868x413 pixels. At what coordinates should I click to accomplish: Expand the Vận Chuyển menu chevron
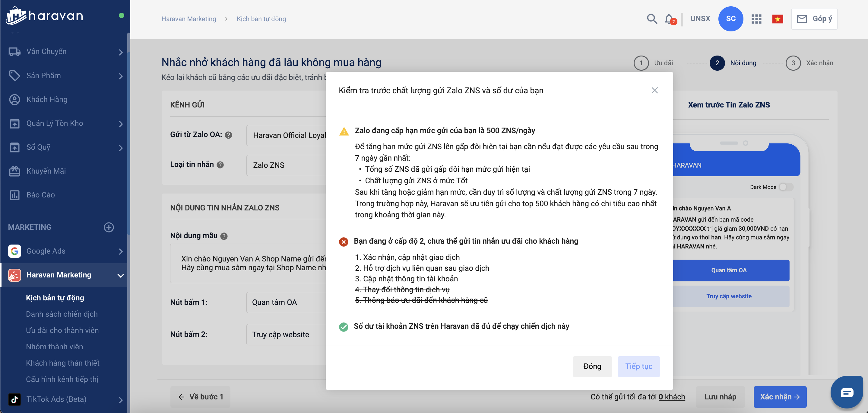pyautogui.click(x=121, y=52)
